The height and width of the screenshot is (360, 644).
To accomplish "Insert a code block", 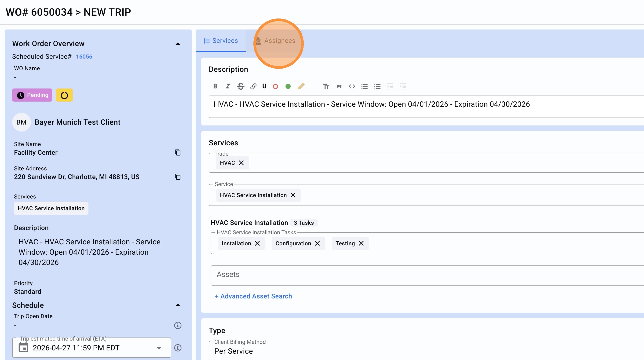I will (352, 86).
